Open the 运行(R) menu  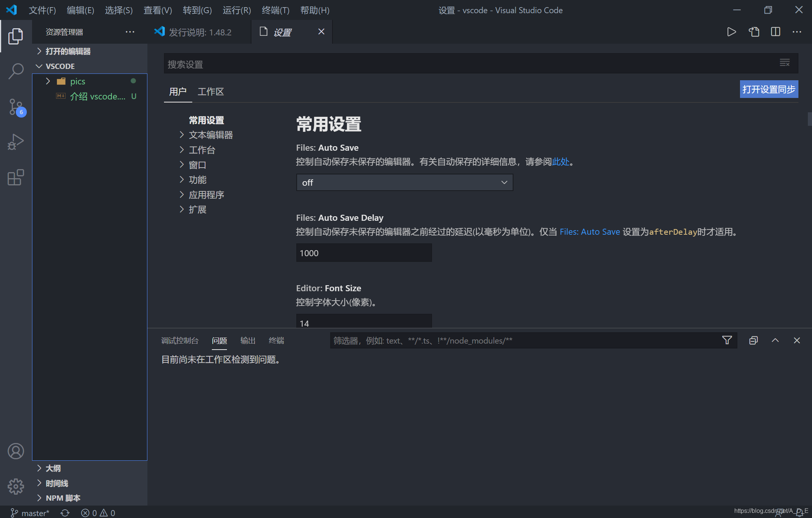click(237, 10)
